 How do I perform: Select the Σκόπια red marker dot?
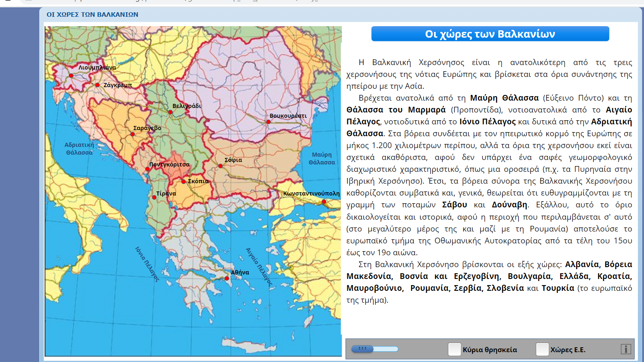[184, 181]
